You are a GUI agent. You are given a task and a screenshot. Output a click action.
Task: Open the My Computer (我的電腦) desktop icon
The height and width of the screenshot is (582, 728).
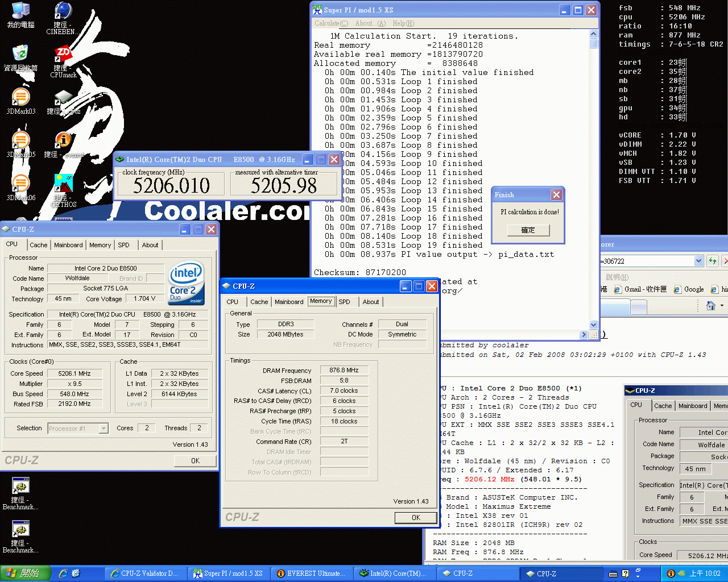pos(20,15)
